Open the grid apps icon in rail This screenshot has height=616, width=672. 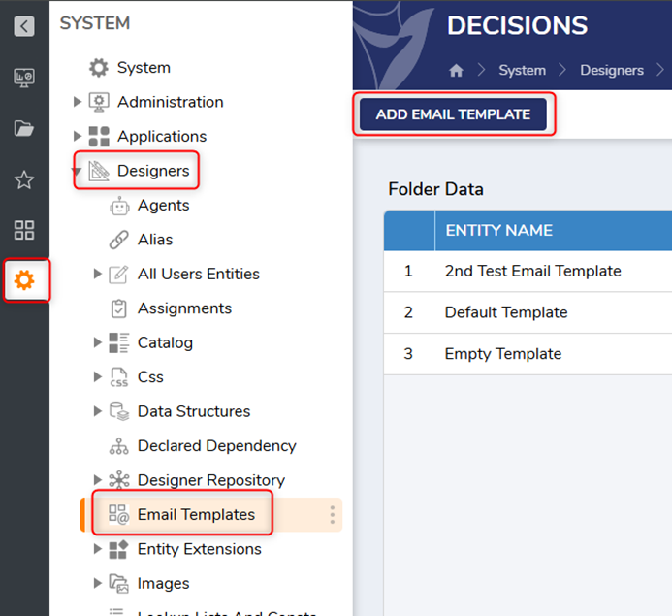[24, 230]
